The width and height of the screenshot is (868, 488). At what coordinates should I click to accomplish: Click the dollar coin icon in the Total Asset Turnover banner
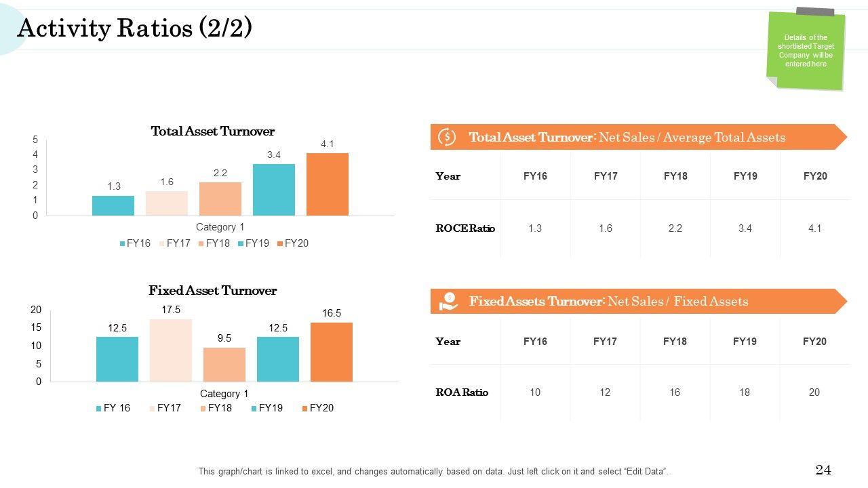point(447,137)
